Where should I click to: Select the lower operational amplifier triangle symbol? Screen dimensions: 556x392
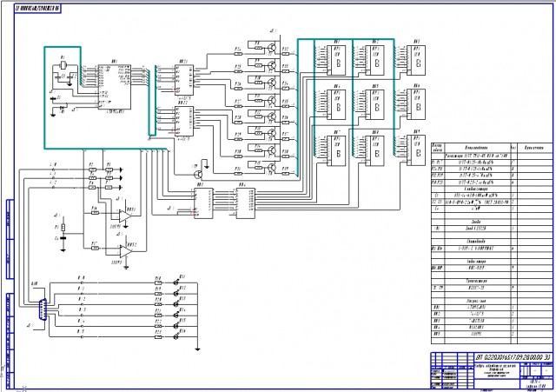pyautogui.click(x=125, y=251)
